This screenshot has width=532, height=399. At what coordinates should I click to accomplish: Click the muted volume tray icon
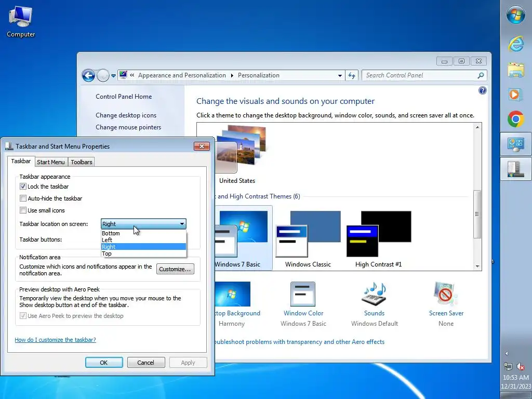(x=521, y=366)
